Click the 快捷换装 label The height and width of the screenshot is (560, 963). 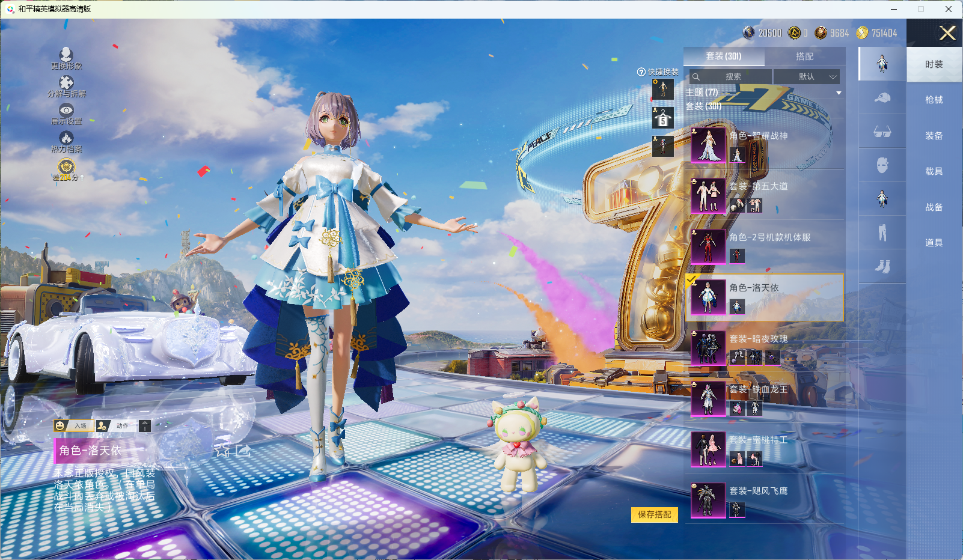[x=663, y=72]
